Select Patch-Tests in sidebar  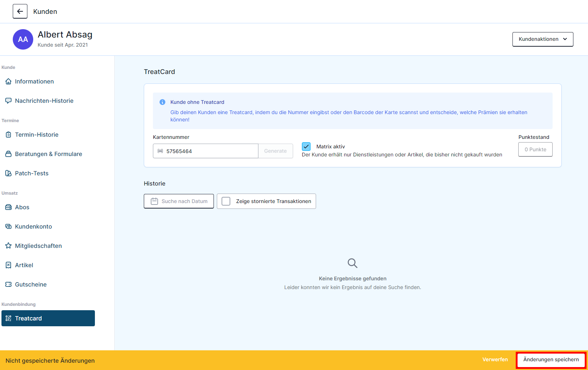48,173
